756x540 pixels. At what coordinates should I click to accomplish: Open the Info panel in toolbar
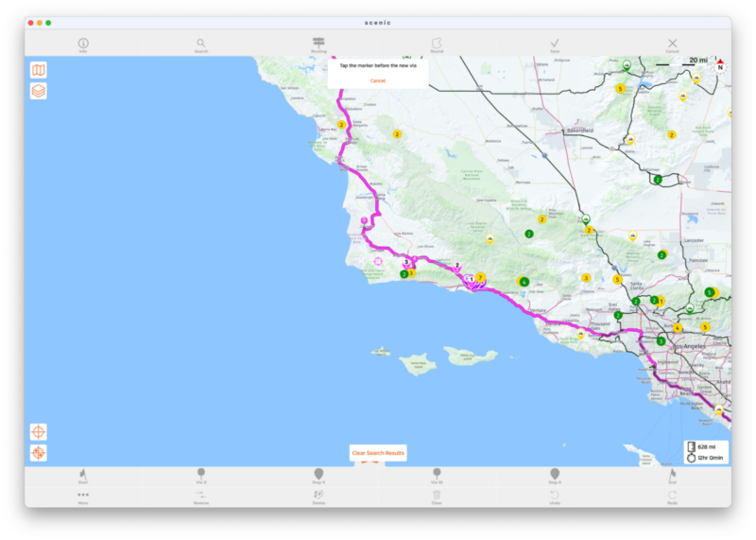point(83,44)
